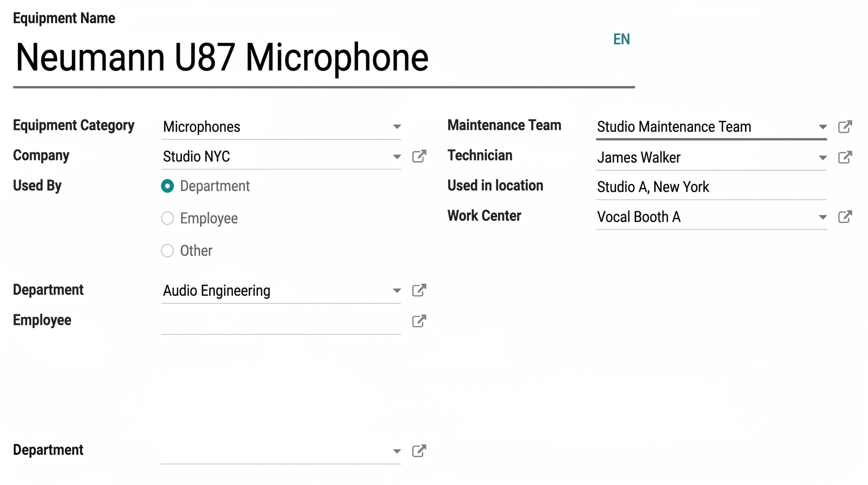This screenshot has width=868, height=485.
Task: Expand the empty Department dropdown arrow
Action: pyautogui.click(x=397, y=451)
